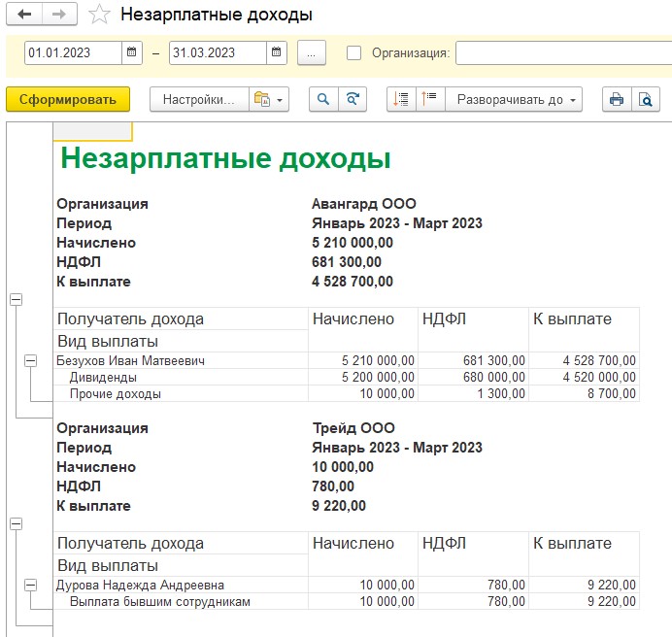Open the search magnifier icon

[323, 99]
